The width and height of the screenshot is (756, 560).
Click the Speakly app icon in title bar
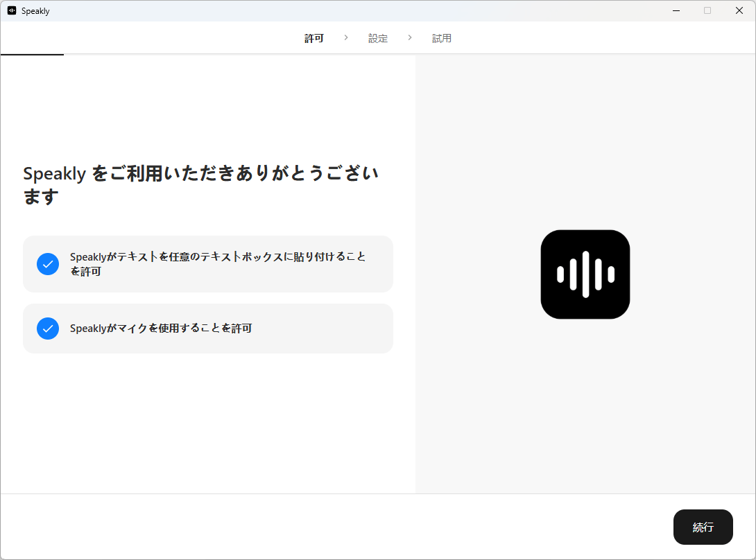point(12,11)
